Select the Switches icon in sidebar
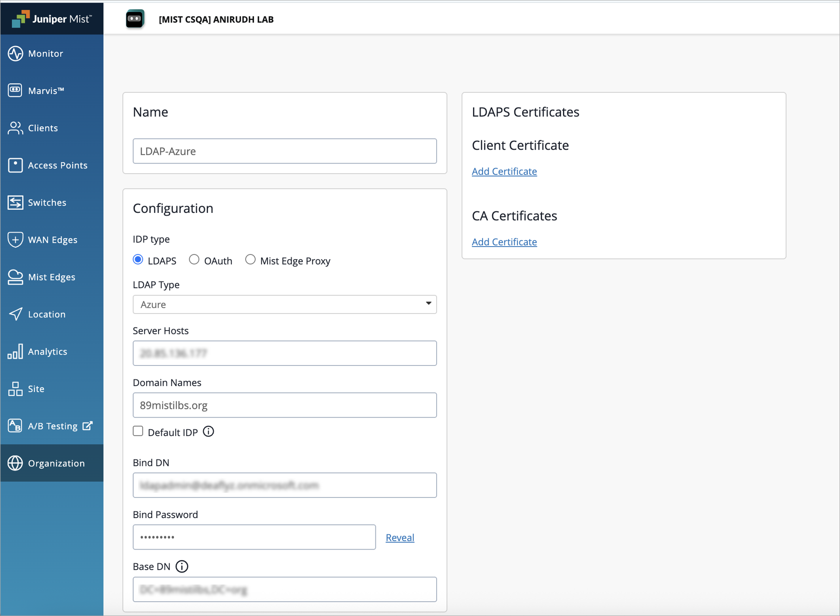Viewport: 840px width, 616px height. tap(15, 202)
